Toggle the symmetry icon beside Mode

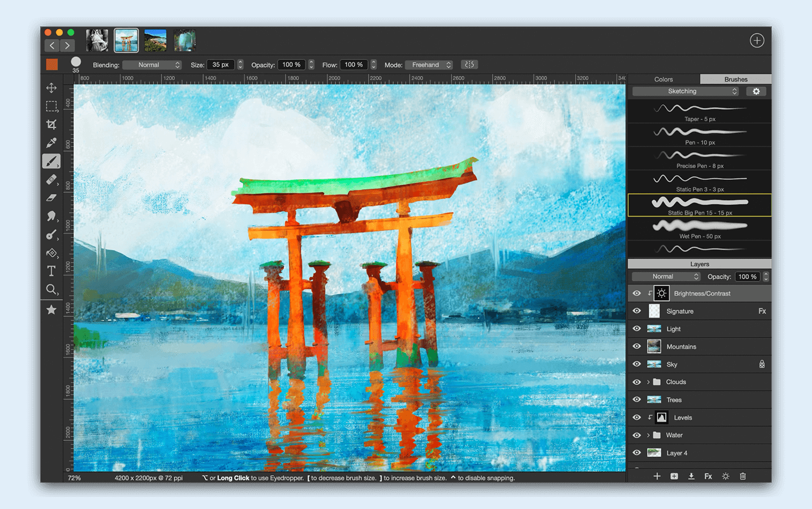click(469, 65)
